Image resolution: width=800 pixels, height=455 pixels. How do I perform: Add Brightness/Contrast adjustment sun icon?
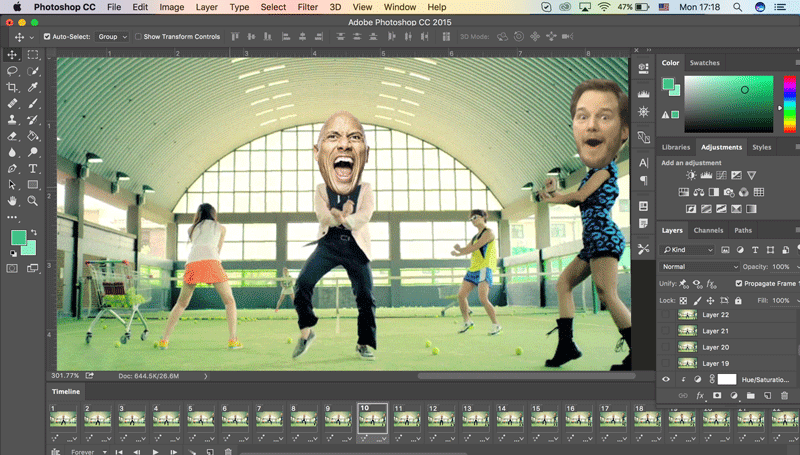(691, 175)
